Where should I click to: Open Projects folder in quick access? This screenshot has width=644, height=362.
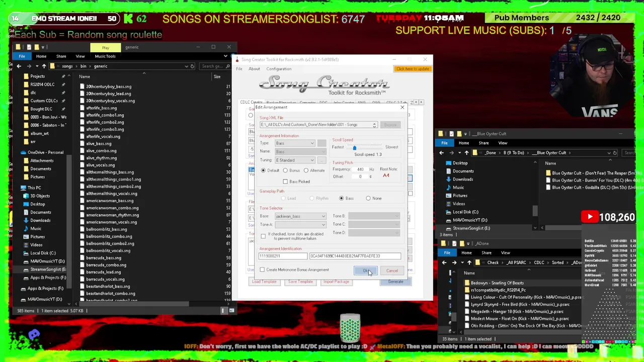37,76
